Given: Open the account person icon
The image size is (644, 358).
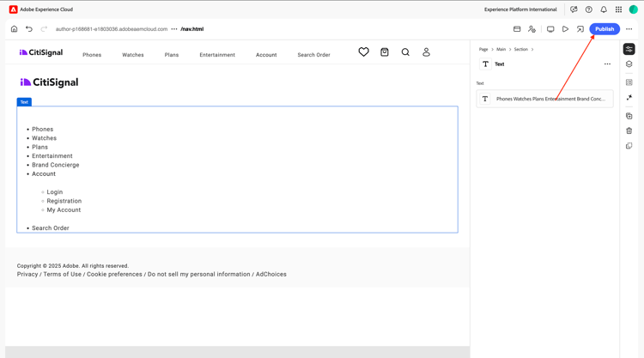Looking at the screenshot, I should [x=426, y=52].
